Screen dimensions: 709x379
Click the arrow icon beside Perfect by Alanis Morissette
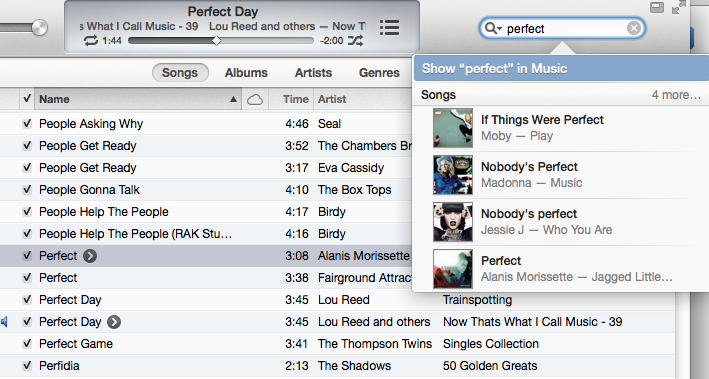90,256
